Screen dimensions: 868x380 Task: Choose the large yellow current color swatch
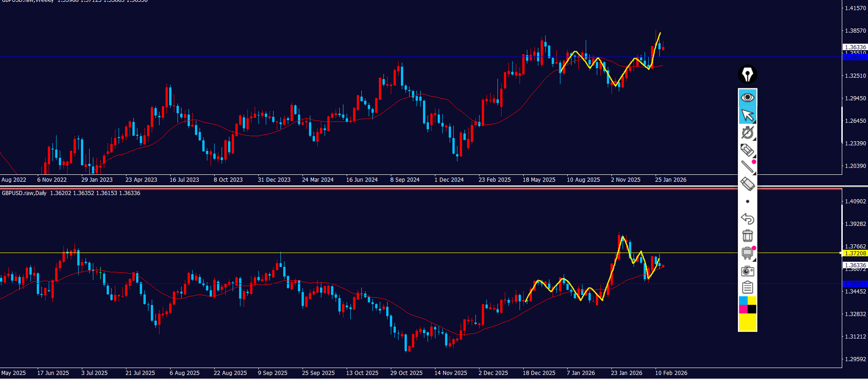tap(747, 322)
